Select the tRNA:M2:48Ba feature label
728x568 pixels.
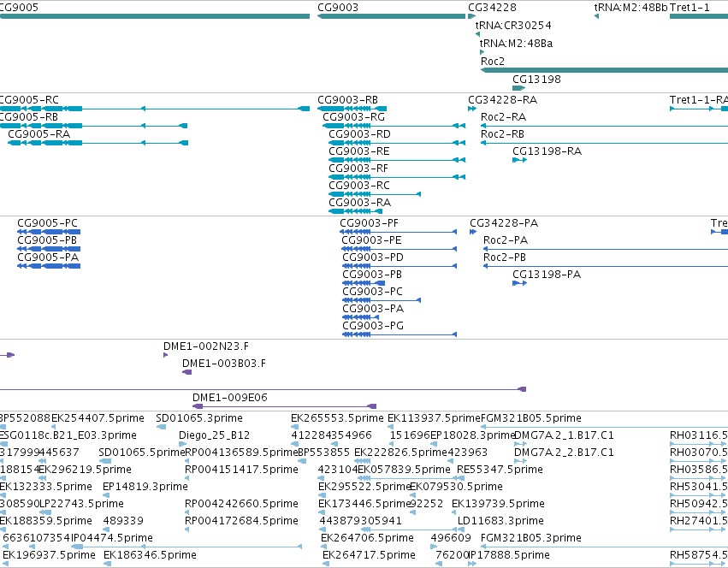(516, 43)
